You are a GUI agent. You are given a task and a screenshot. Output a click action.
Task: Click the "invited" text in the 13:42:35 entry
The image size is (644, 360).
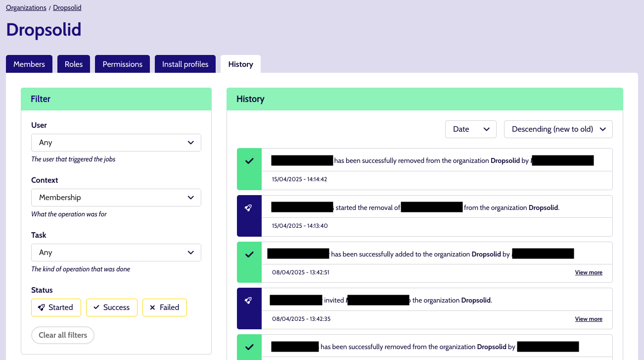pyautogui.click(x=334, y=301)
